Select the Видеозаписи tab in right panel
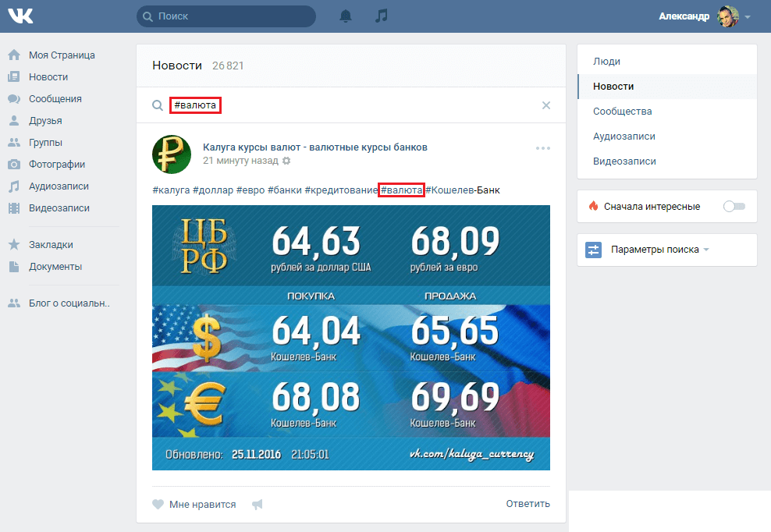 point(667,161)
